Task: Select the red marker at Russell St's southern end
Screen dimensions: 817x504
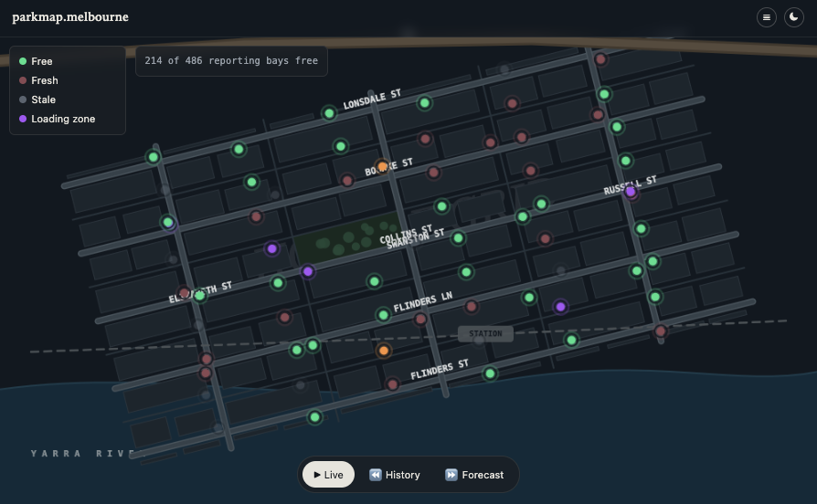Action: [661, 331]
